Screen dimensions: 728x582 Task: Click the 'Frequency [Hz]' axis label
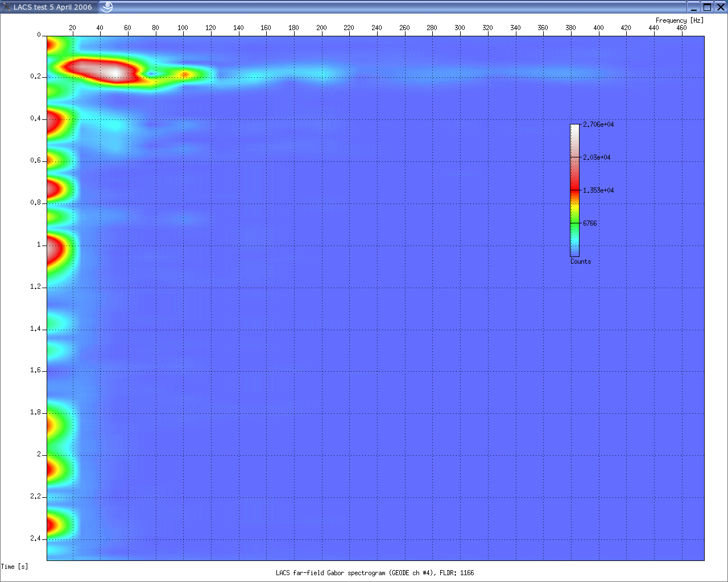(680, 20)
